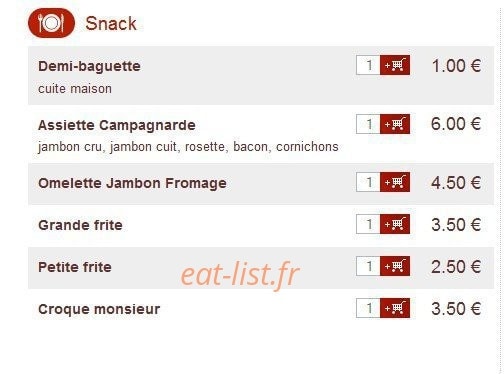Screen dimensions: 504x374
Task: Add Omelette Jambon Fromage to cart
Action: pos(395,182)
